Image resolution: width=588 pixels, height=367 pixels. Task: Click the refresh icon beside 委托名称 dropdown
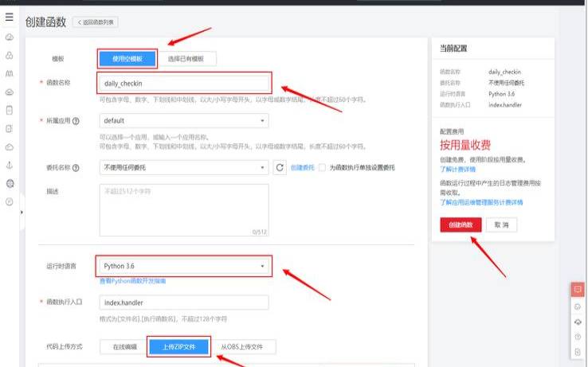[x=280, y=167]
